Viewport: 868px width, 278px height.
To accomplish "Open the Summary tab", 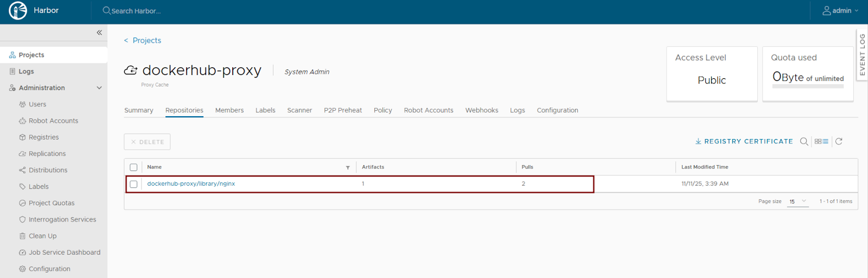I will (x=139, y=110).
